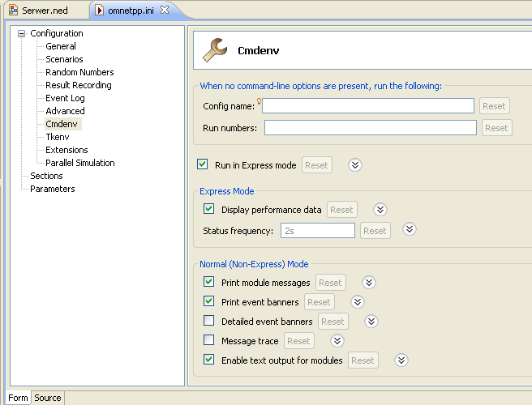Reset Run in Express mode
The image size is (532, 405).
point(316,165)
